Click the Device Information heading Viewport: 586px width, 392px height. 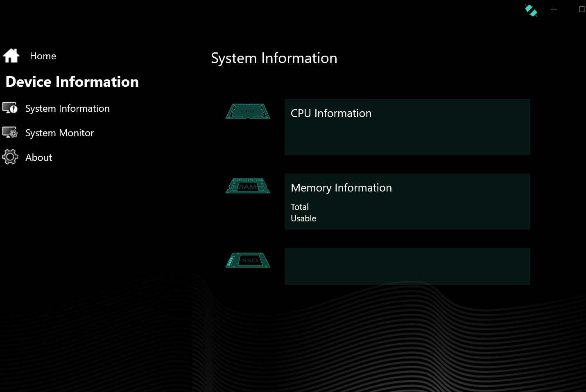[x=72, y=82]
